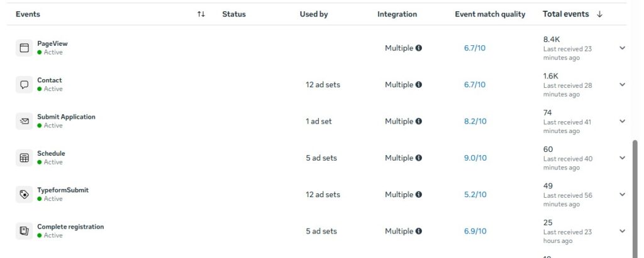Viewport: 644px width, 258px height.
Task: Click the Event match quality column header
Action: pyautogui.click(x=490, y=14)
